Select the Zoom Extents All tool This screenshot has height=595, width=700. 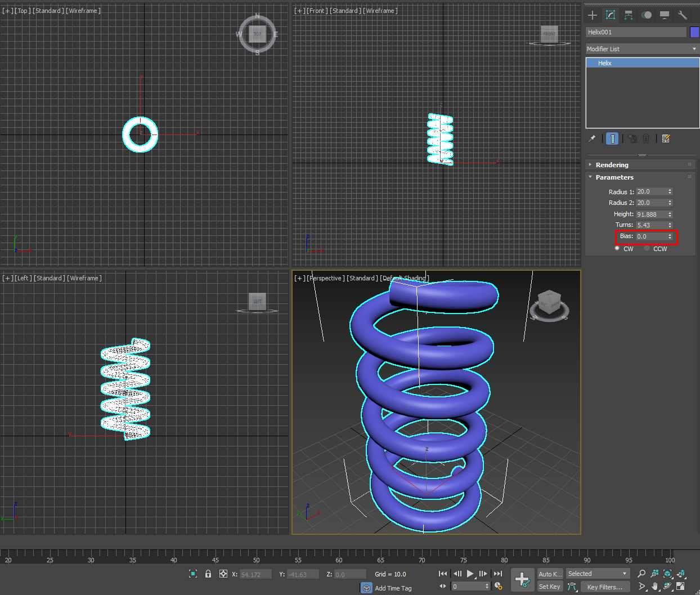coord(682,574)
